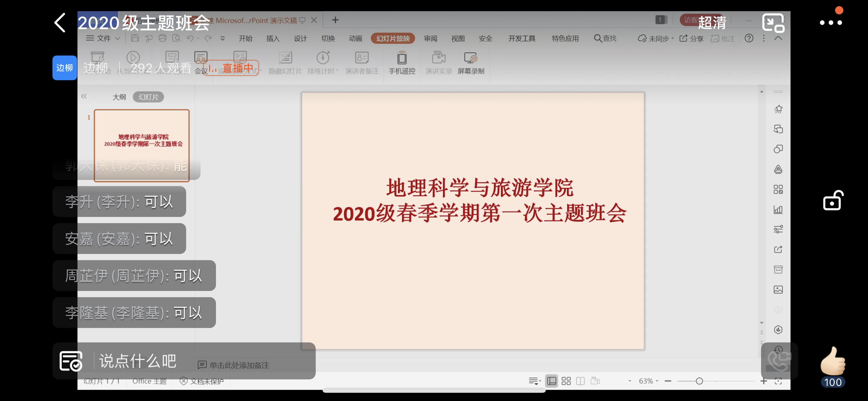Click the shapes icon in right sidebar
The height and width of the screenshot is (401, 868).
[778, 149]
